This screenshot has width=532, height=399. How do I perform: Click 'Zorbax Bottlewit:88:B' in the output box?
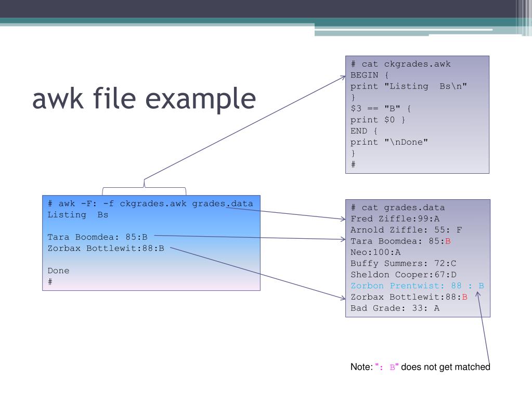click(106, 248)
